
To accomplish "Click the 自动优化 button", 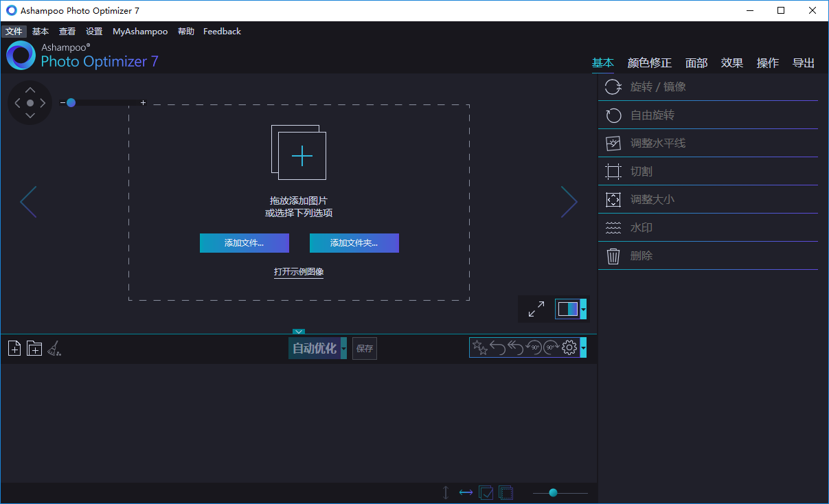I will (x=315, y=348).
